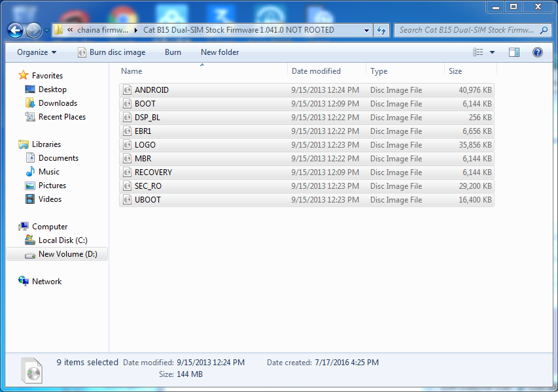Image resolution: width=558 pixels, height=392 pixels.
Task: Open Help with question mark icon
Action: [x=537, y=52]
